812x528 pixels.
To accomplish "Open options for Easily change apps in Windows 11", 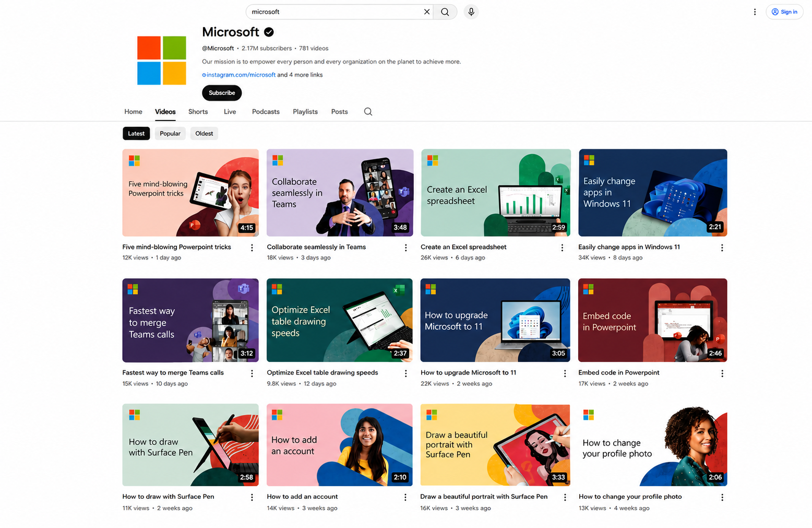I will click(722, 248).
